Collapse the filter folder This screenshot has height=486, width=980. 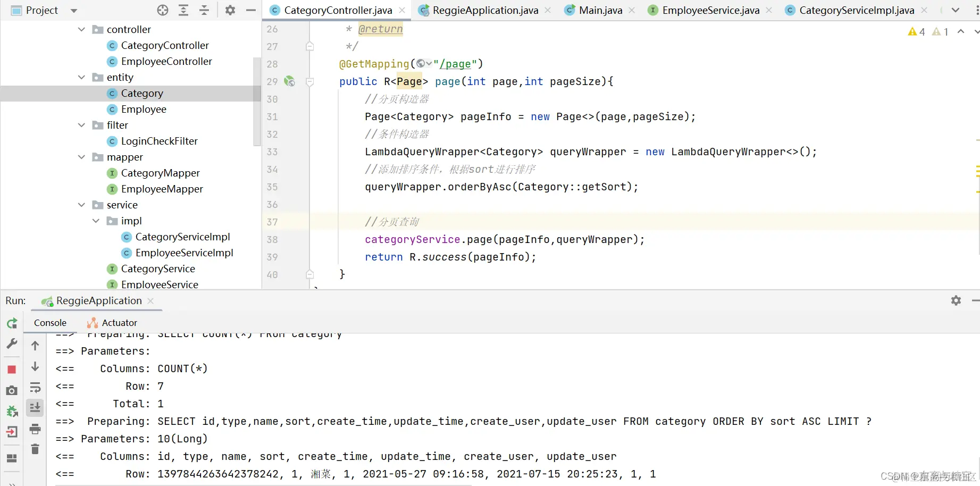click(81, 125)
